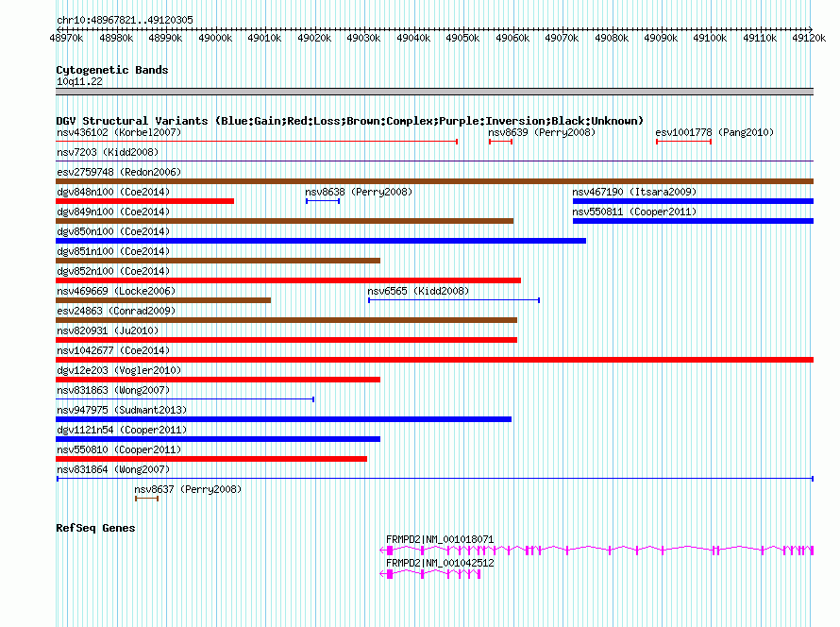Click the 49050k ruler tick label
This screenshot has width=840, height=627.
[462, 38]
